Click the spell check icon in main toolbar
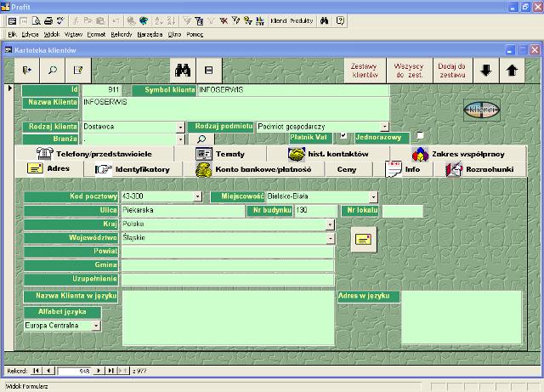The width and height of the screenshot is (544, 392). point(60,20)
